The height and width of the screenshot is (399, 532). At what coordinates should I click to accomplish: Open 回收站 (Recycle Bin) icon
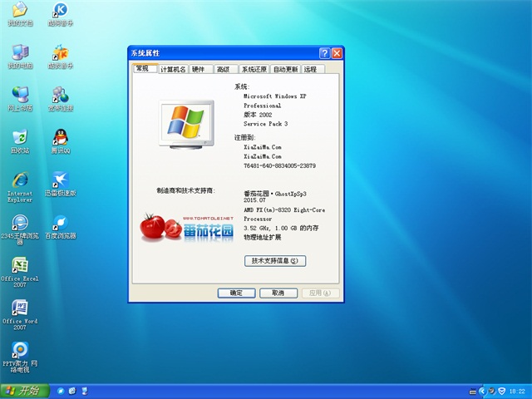[19, 138]
